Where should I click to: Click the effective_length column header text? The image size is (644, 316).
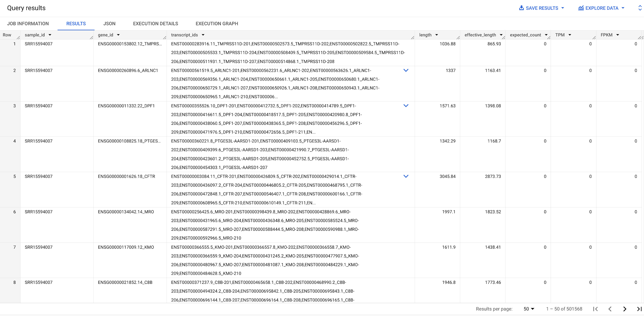[x=480, y=35]
